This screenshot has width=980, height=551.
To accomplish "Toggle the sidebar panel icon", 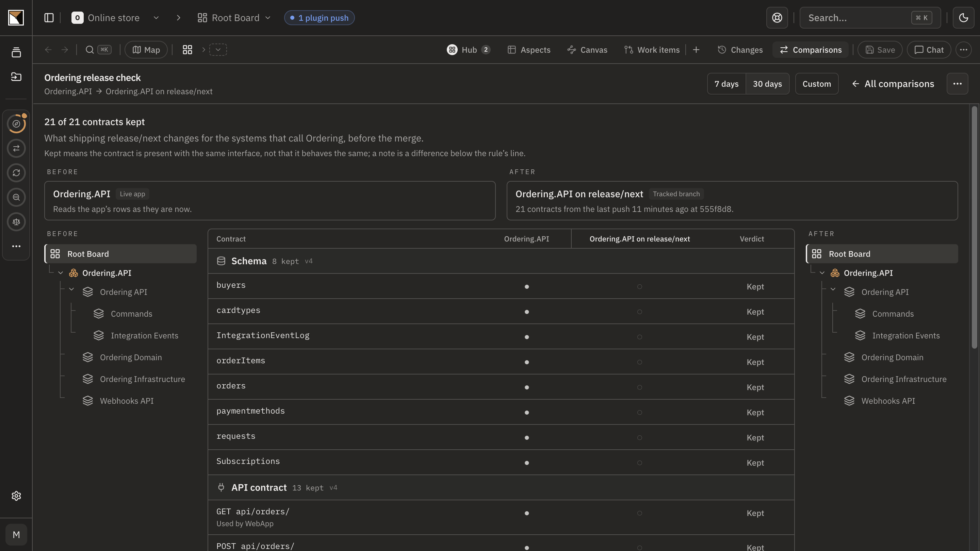I will pyautogui.click(x=49, y=18).
